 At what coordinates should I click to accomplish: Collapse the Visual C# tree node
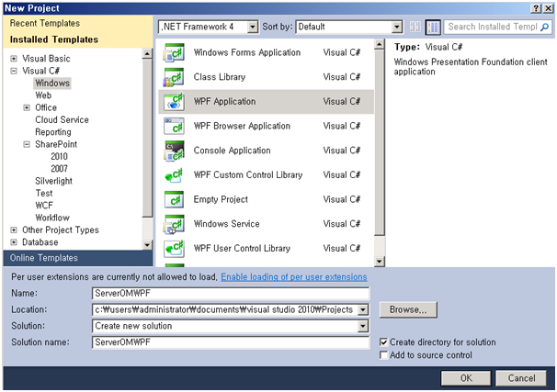pos(14,71)
